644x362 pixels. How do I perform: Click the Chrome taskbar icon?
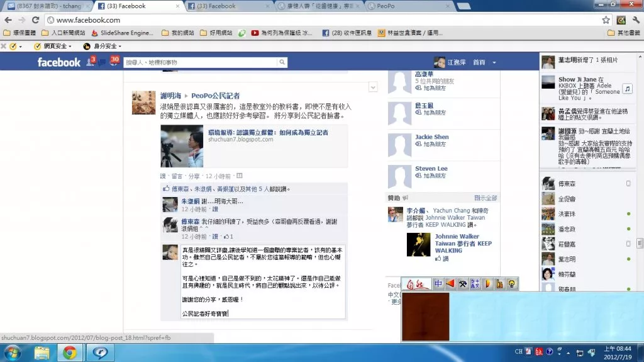[x=69, y=353]
